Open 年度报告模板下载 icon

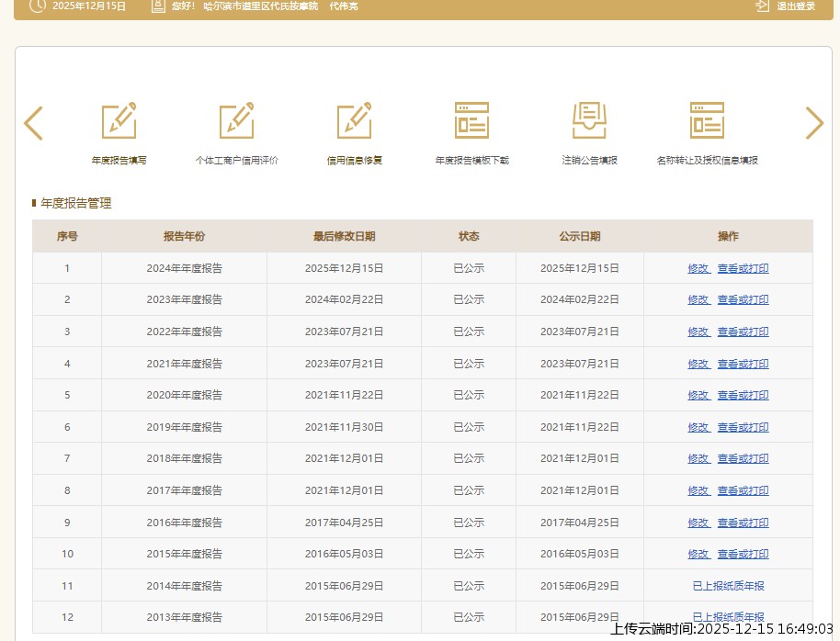[x=471, y=121]
